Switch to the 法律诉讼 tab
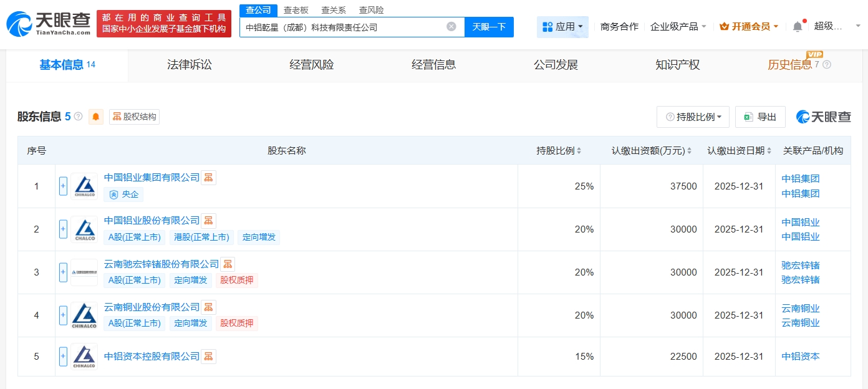 point(190,65)
